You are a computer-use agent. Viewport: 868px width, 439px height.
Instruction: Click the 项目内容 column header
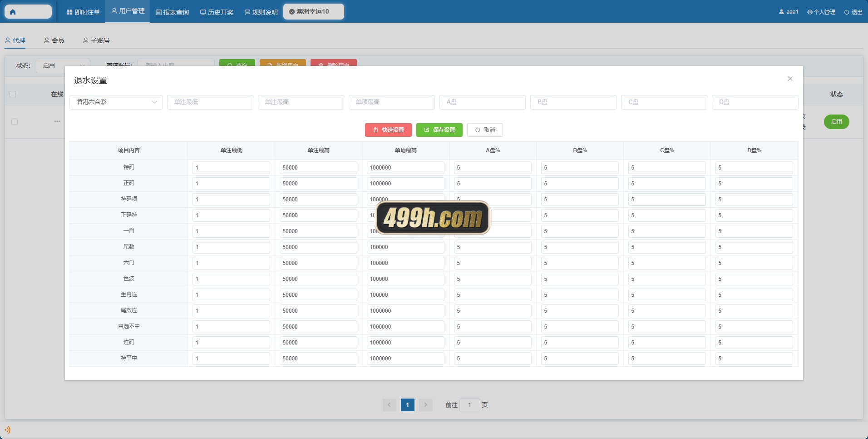[x=129, y=150]
